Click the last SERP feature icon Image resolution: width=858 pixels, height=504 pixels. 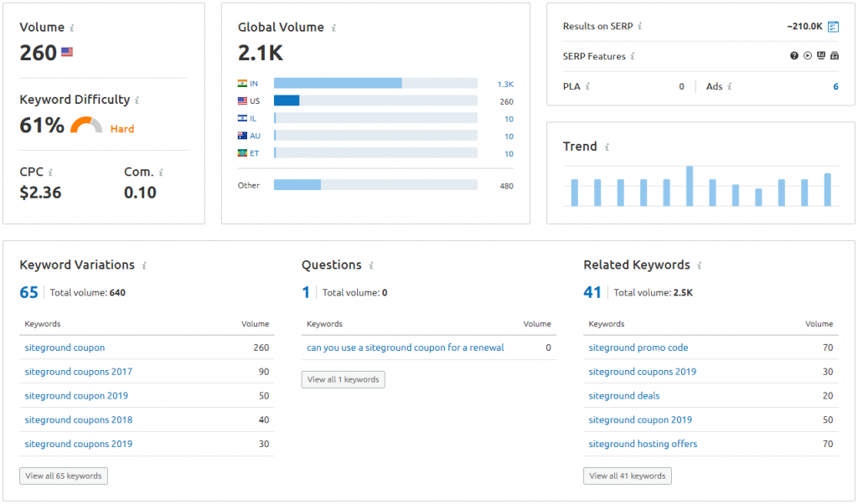pyautogui.click(x=835, y=56)
